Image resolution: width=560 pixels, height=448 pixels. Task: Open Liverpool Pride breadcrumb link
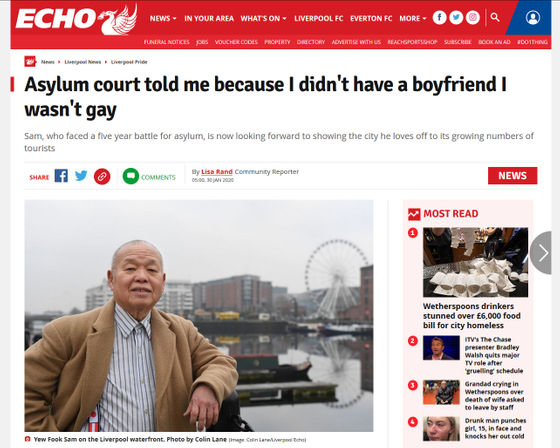coord(129,62)
